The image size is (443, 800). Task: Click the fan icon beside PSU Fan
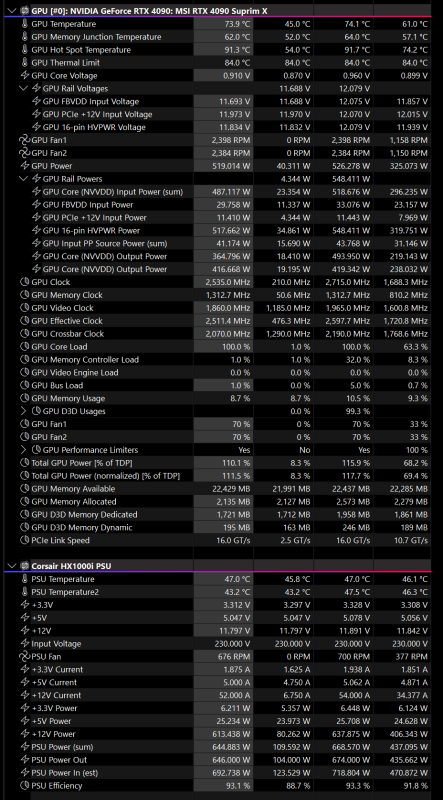(25, 657)
